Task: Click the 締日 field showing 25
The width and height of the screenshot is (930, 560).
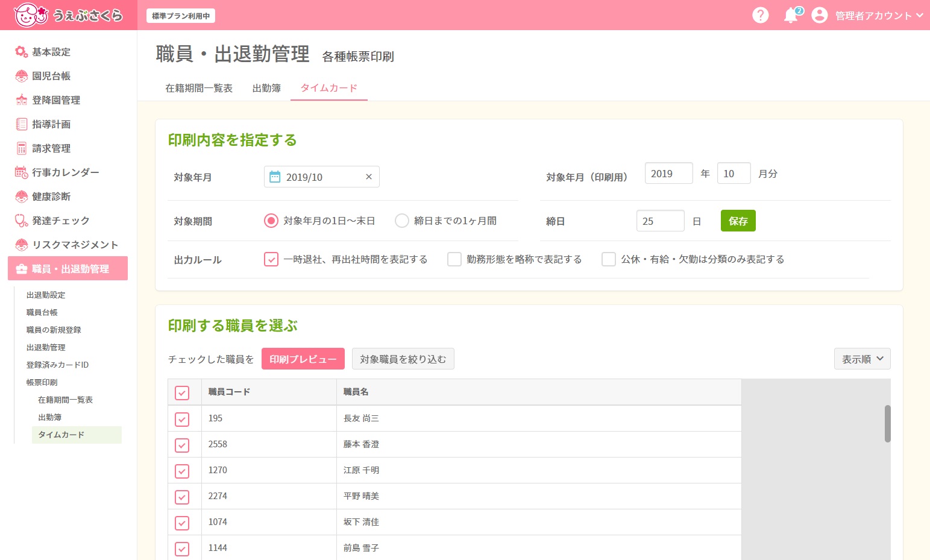Action: 661,221
